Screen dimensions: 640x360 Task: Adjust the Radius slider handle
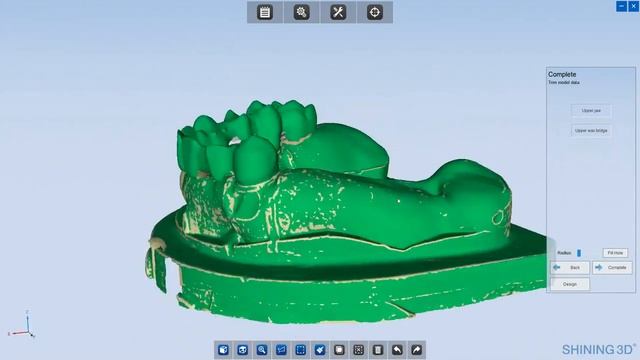click(x=579, y=253)
